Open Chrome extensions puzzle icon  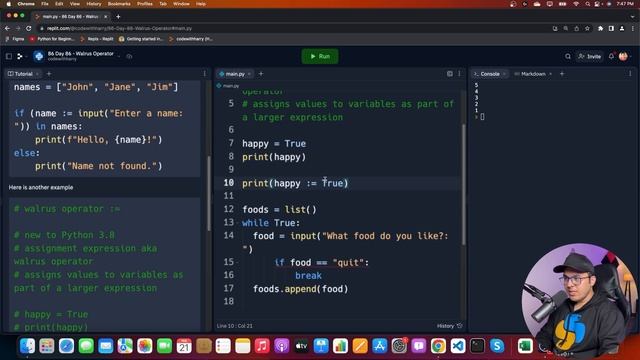[600, 28]
